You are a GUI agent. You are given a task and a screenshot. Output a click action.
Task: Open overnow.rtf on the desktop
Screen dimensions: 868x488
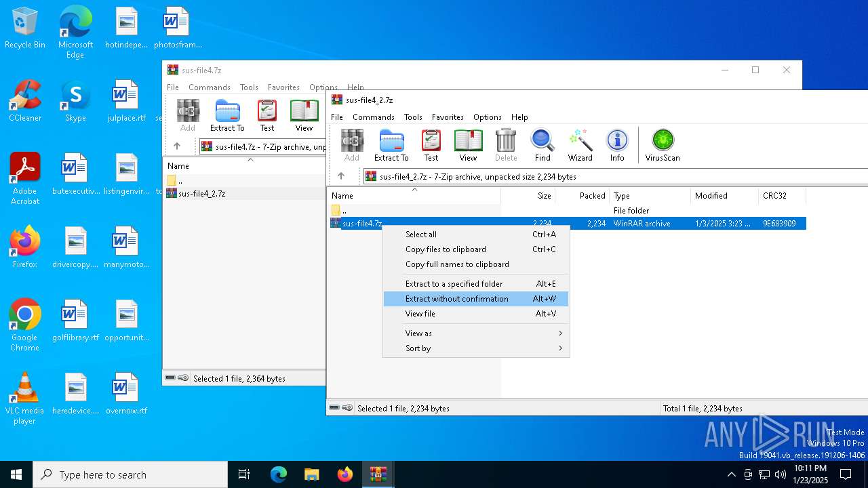(126, 394)
